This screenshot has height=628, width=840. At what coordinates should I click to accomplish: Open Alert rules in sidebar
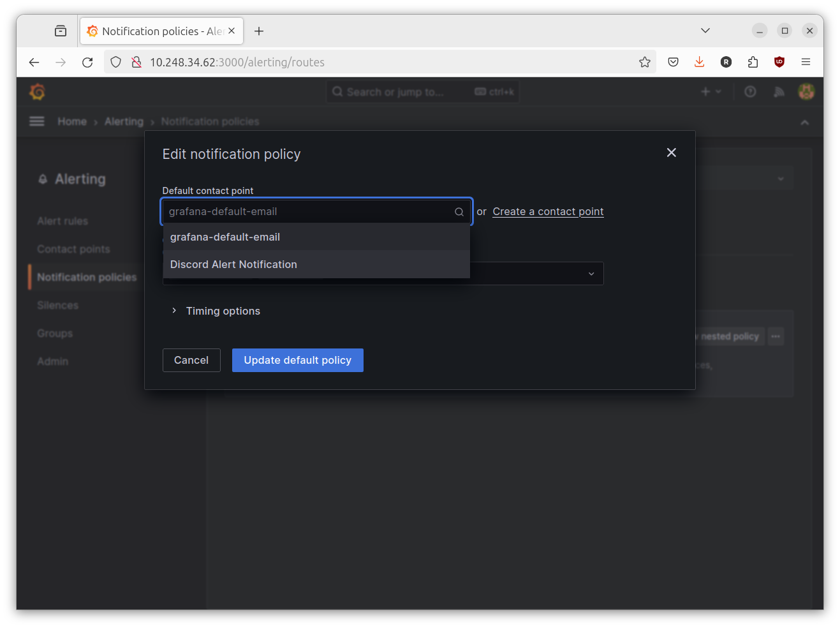click(63, 221)
